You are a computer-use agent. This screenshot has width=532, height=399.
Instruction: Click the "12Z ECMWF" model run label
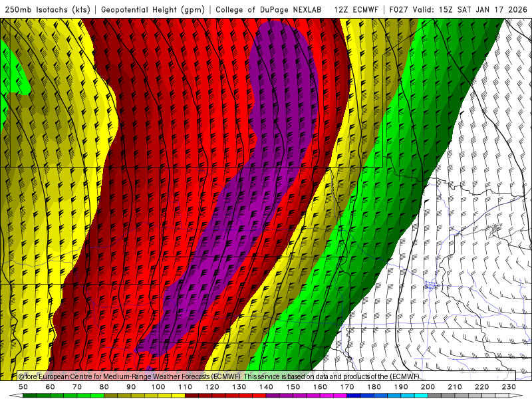[356, 9]
